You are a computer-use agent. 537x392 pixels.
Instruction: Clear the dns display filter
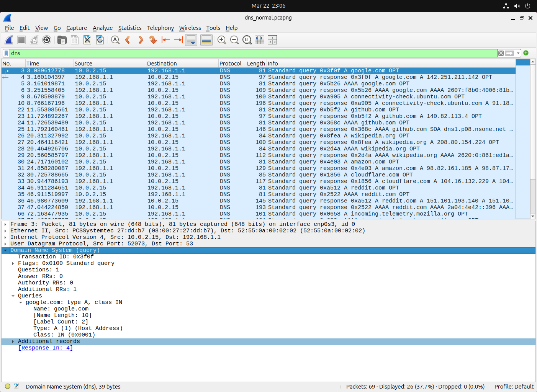[501, 53]
